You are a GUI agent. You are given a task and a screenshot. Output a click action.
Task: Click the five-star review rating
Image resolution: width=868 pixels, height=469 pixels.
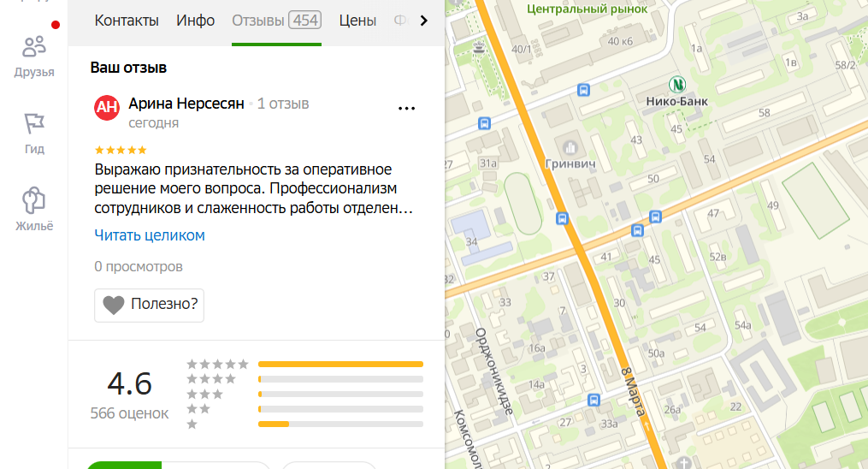coord(120,150)
